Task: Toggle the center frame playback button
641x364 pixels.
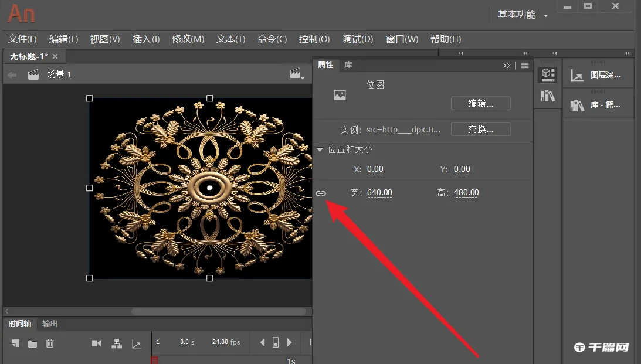Action: (x=276, y=342)
